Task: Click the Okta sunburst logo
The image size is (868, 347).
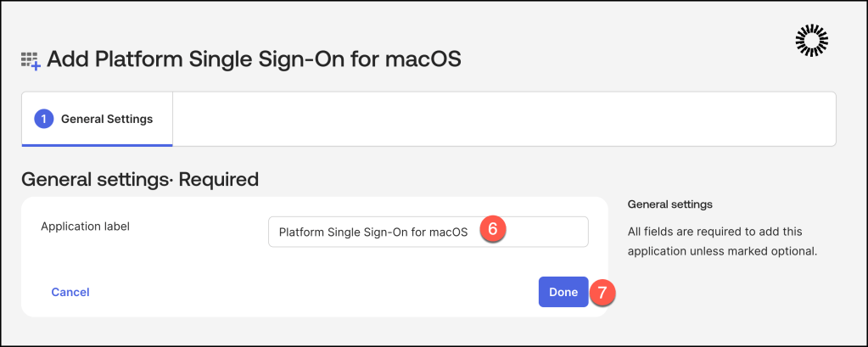Action: (811, 40)
